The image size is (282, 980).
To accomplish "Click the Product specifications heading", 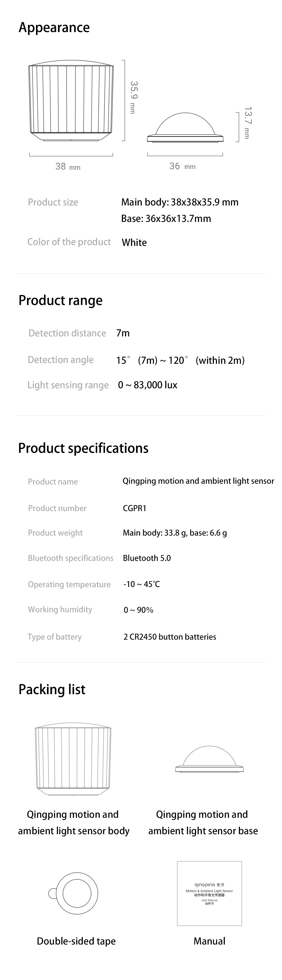I will tap(83, 448).
